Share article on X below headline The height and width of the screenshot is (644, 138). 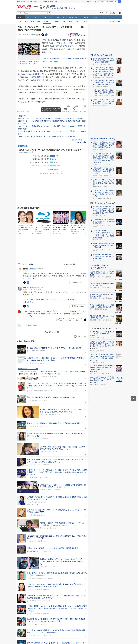[x=43, y=35]
